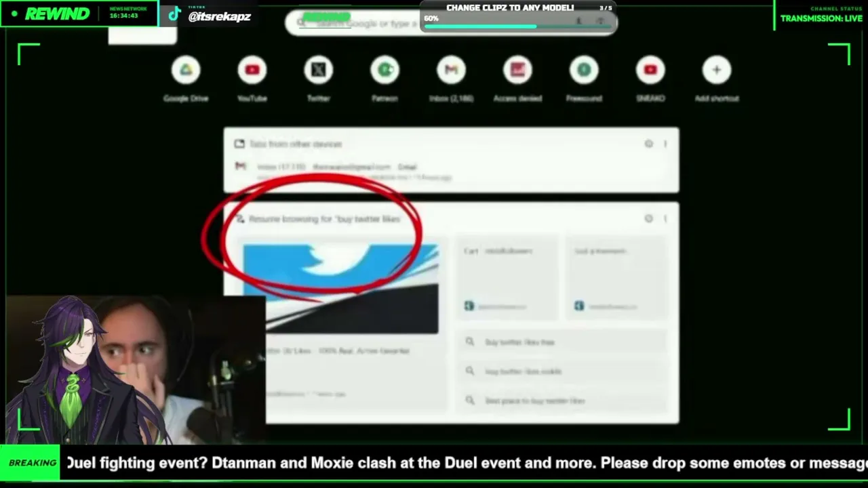Click the TikTok logo beside @itsrekapz
The width and height of the screenshot is (868, 488).
pyautogui.click(x=174, y=15)
